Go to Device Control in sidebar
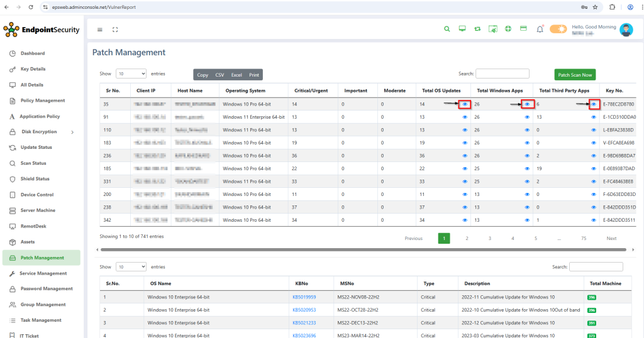 coord(37,195)
